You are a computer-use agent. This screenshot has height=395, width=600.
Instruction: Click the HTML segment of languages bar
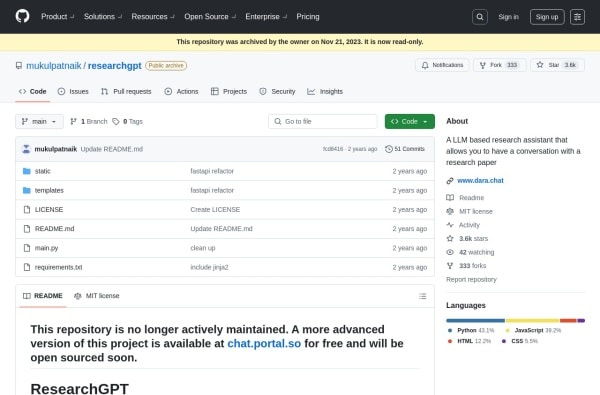[x=568, y=320]
